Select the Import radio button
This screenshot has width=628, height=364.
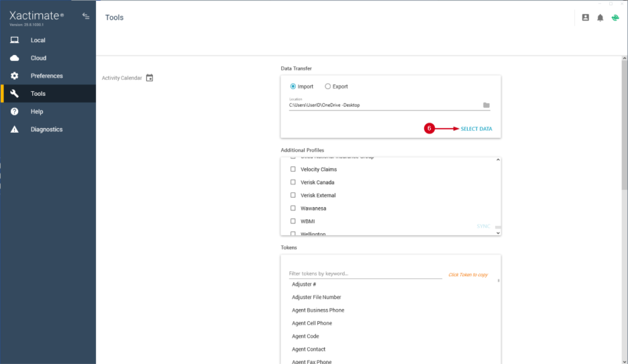tap(293, 86)
